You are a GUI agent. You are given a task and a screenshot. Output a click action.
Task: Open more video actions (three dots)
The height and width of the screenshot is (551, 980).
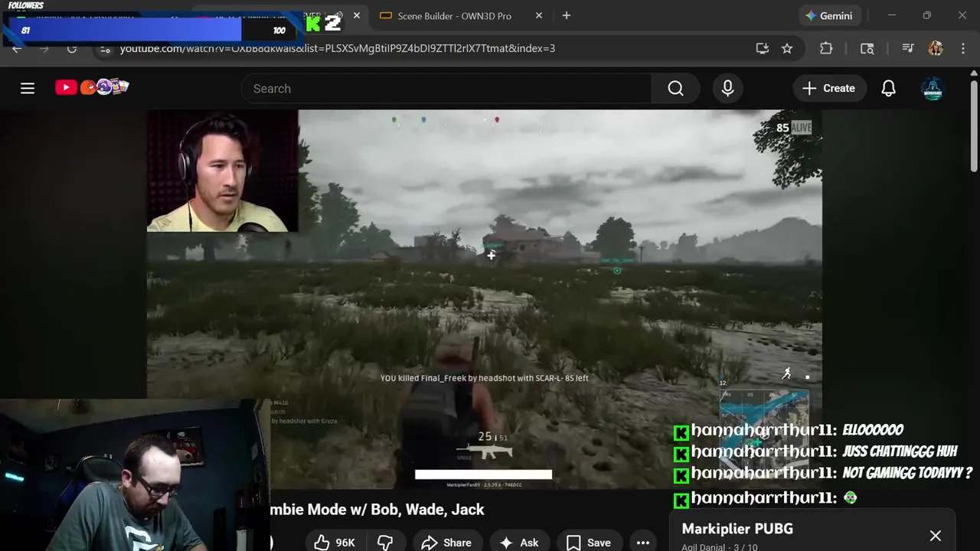point(643,542)
